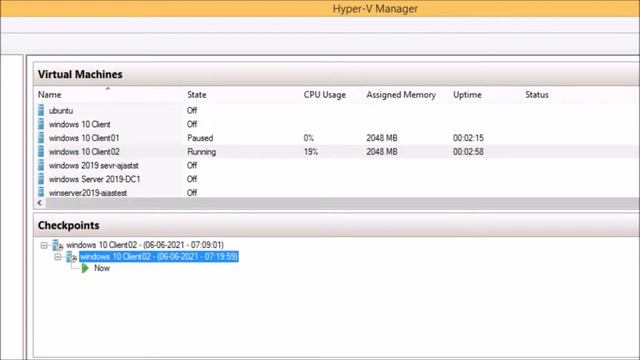Click the Off state of windows Server 2019-DC1

[192, 179]
